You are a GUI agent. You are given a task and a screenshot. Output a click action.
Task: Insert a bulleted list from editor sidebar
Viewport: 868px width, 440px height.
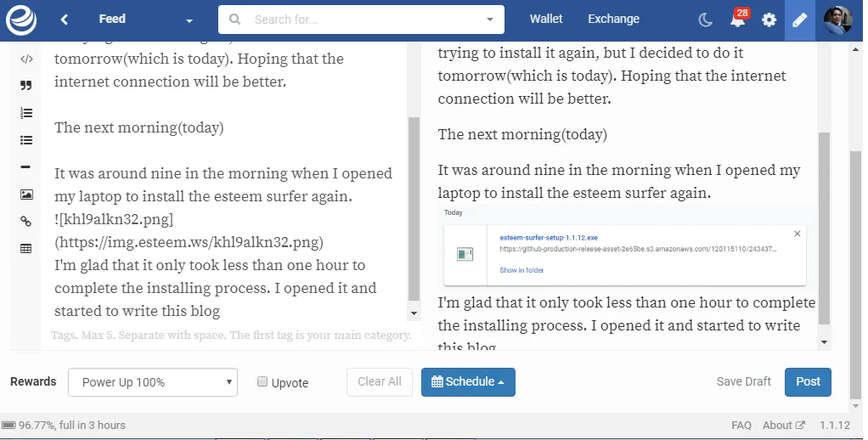click(26, 140)
